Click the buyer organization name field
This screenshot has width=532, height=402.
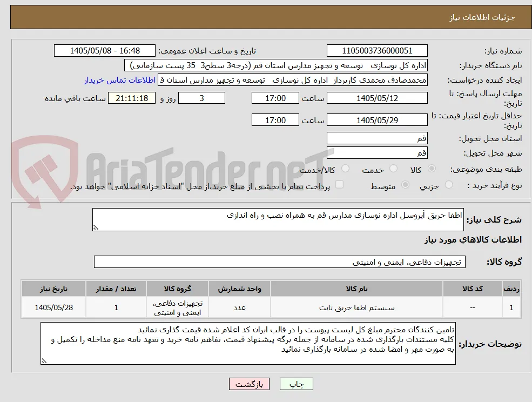276,65
